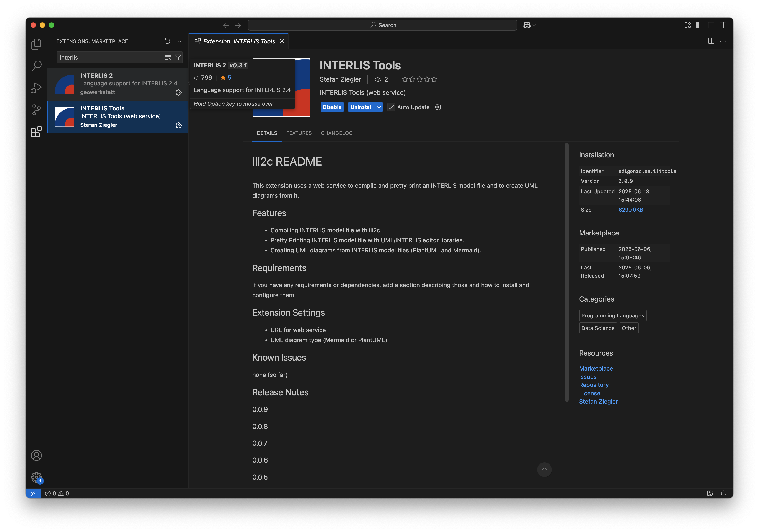This screenshot has height=532, width=759.
Task: Open the Extensions view more actions menu
Action: point(178,41)
